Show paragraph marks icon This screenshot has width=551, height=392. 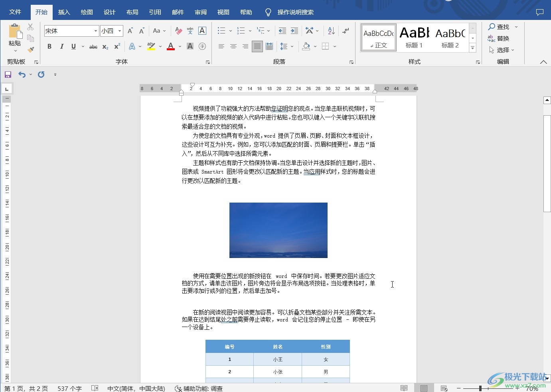pyautogui.click(x=346, y=31)
